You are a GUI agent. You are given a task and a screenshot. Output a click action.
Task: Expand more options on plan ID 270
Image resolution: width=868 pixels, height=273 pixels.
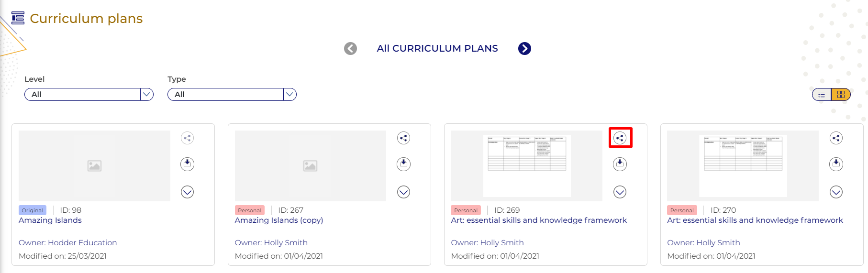point(836,192)
